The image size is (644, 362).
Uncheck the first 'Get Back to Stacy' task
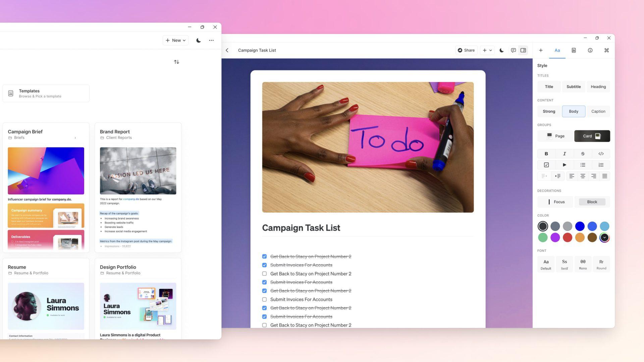[264, 257]
